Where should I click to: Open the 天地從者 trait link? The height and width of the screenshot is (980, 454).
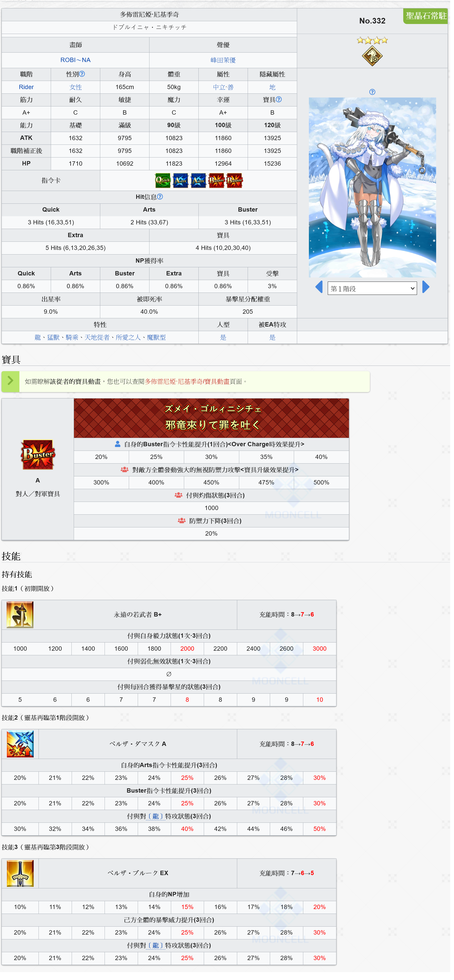tap(98, 340)
